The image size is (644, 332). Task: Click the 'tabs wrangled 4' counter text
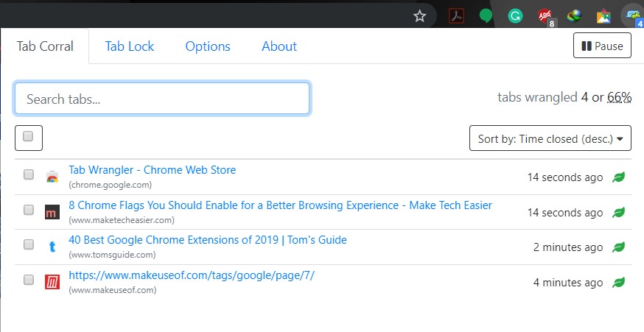click(542, 97)
